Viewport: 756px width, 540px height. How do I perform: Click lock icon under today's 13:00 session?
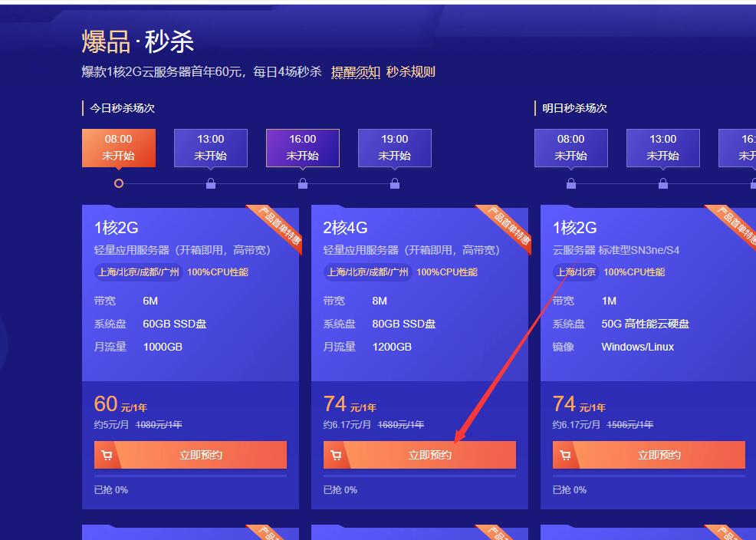(x=211, y=183)
